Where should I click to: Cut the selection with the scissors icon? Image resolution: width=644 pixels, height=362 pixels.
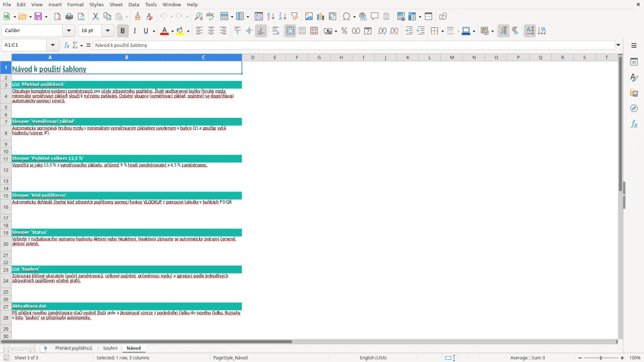pos(96,17)
